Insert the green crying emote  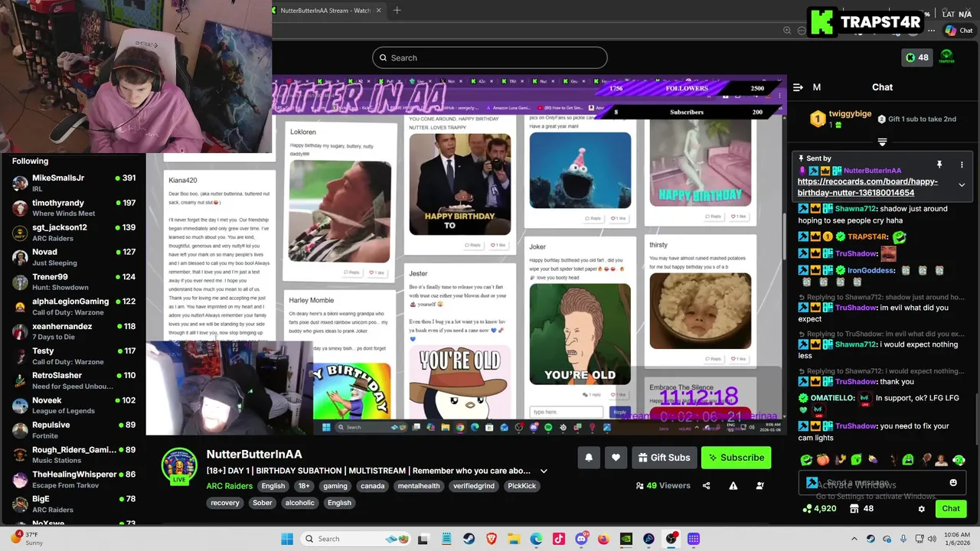(x=907, y=460)
